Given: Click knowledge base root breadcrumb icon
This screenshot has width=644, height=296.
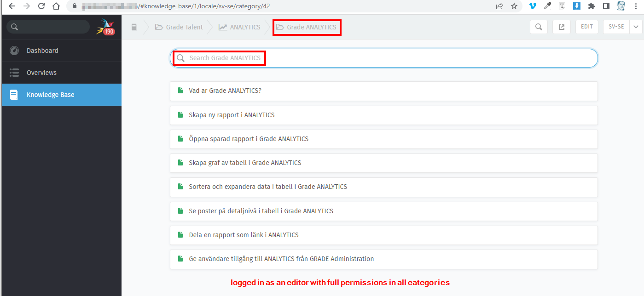Looking at the screenshot, I should click(134, 27).
